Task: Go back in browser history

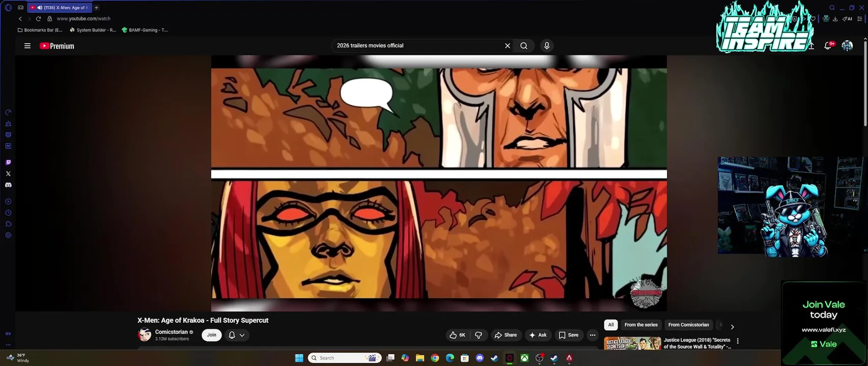Action: pyautogui.click(x=20, y=19)
